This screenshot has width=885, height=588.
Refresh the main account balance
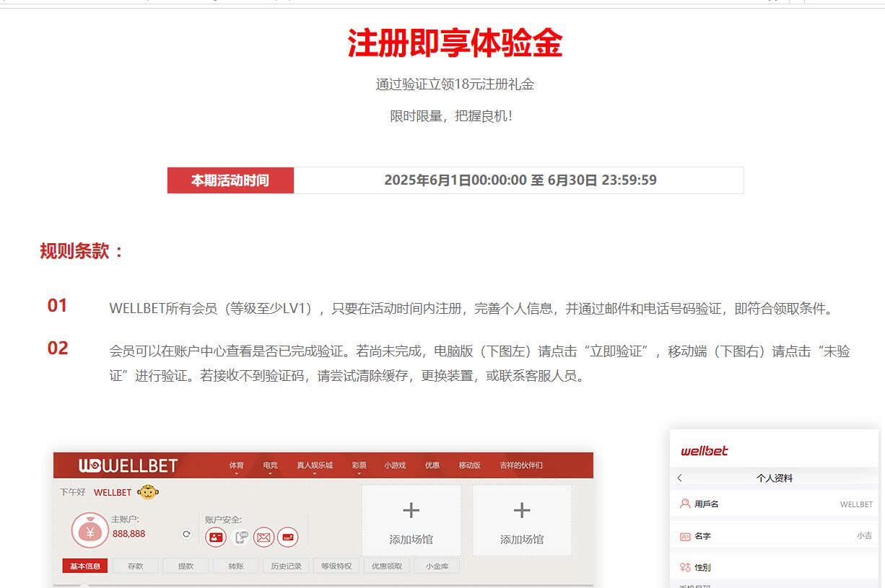(x=186, y=534)
